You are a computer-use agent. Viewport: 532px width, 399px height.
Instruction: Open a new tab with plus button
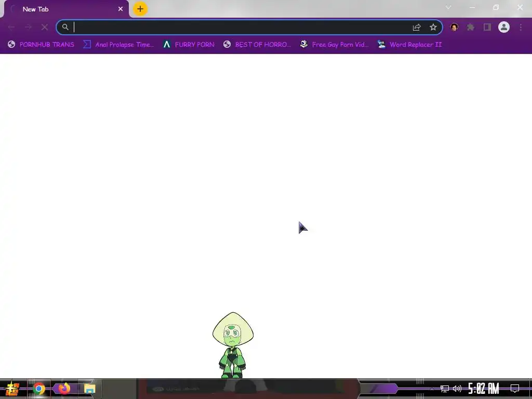pos(140,9)
